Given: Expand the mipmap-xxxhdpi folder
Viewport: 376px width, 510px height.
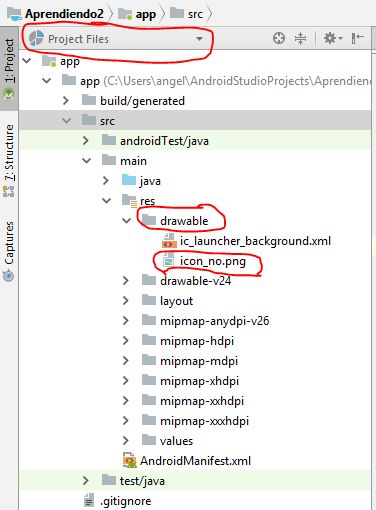Looking at the screenshot, I should (x=126, y=421).
